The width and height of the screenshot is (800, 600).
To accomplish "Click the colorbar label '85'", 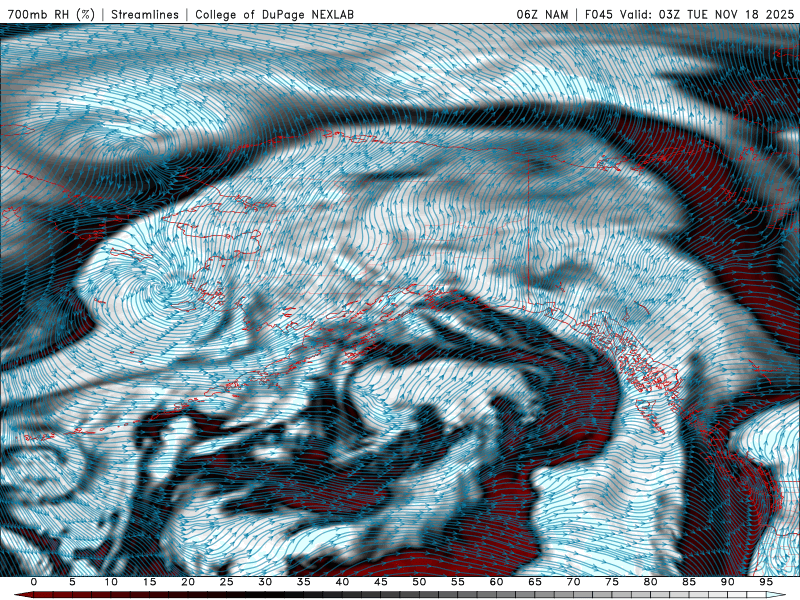I will point(689,582).
